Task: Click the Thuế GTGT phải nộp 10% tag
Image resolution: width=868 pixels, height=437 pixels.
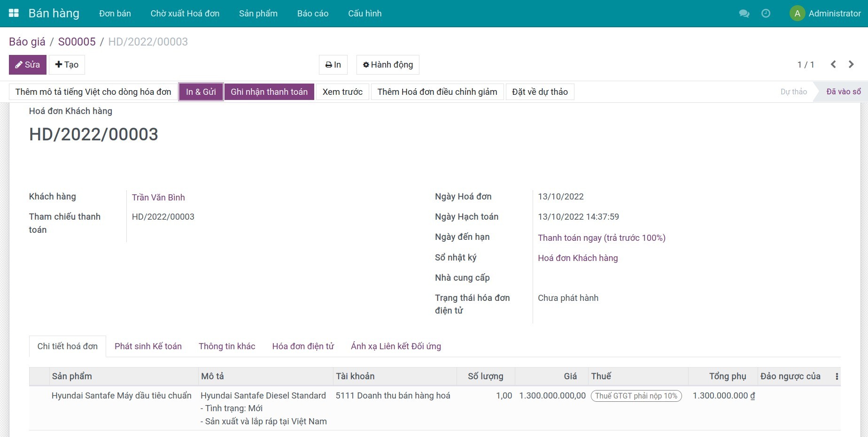Action: pos(636,396)
